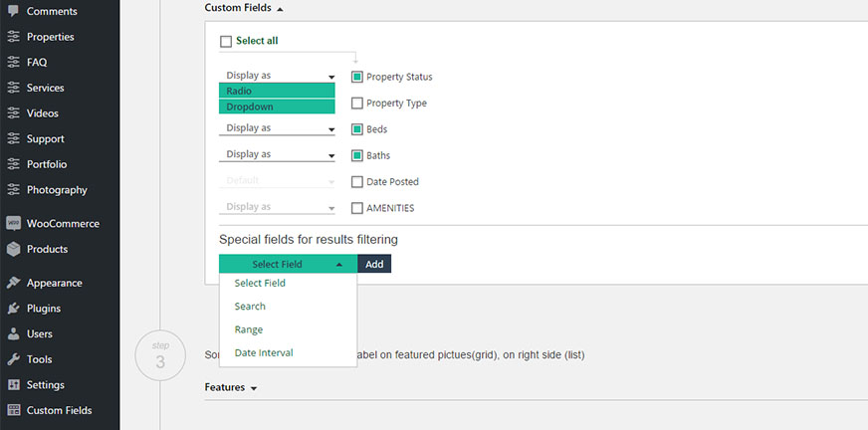868x430 pixels.
Task: Click the Comments speech bubble icon
Action: (x=13, y=11)
